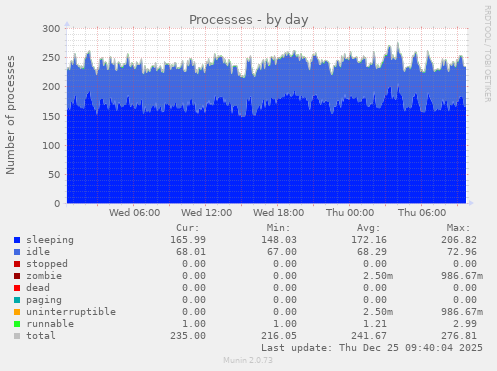
Task: Click zombie maximum value 986.67m
Action: point(462,276)
